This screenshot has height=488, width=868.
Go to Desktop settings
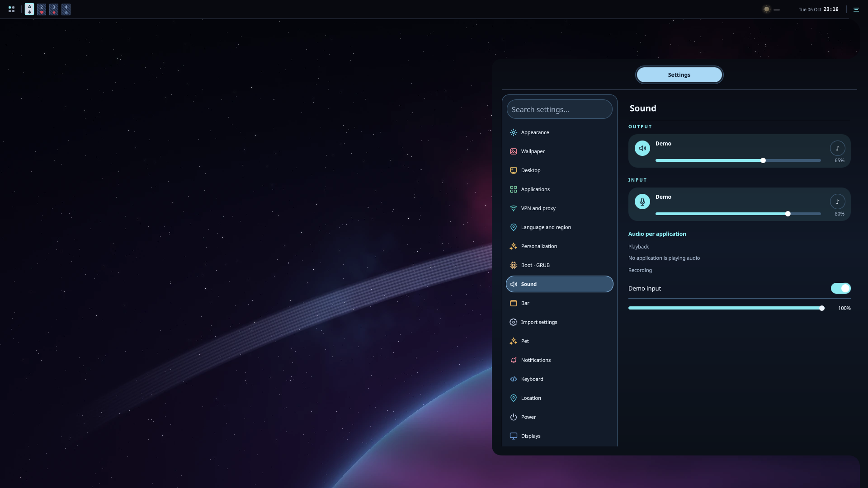coord(559,170)
